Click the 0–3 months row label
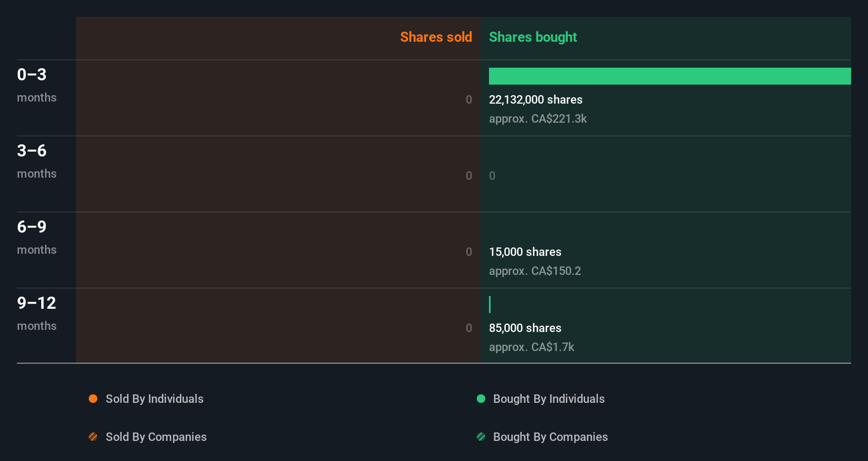Image resolution: width=868 pixels, height=461 pixels. (x=36, y=85)
